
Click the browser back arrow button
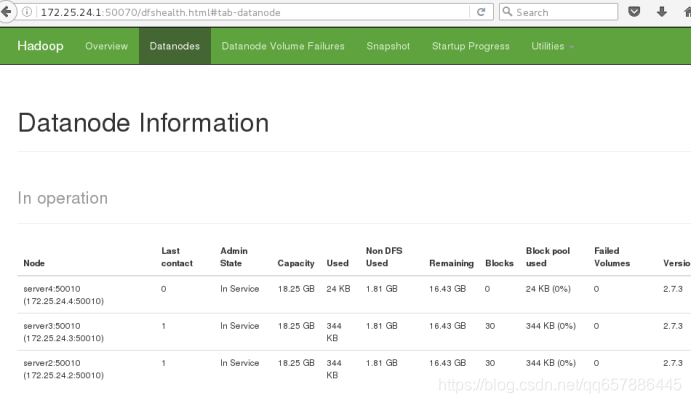pos(6,12)
